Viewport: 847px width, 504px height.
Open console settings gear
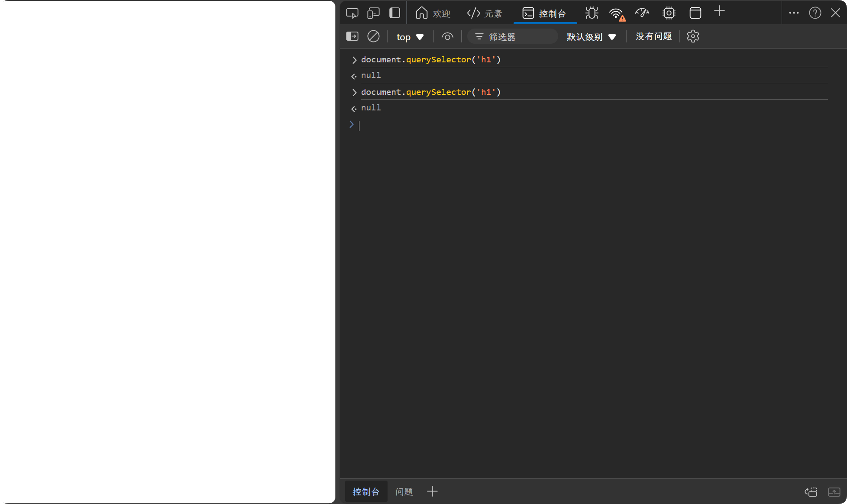click(693, 36)
